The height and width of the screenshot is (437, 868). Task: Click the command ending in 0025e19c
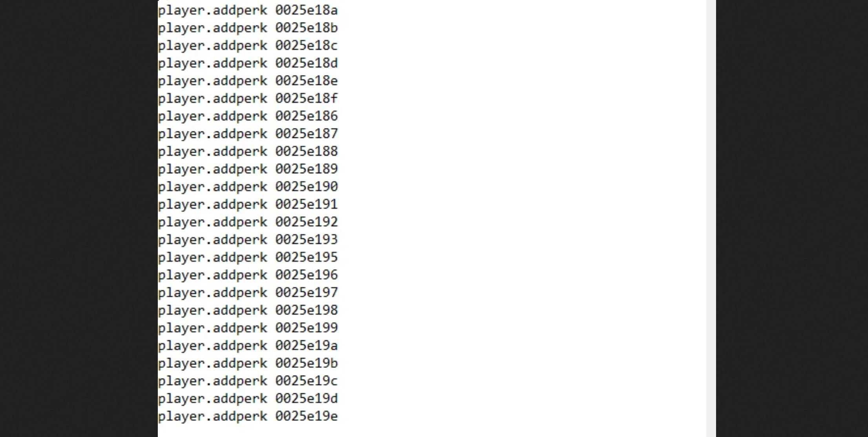(x=248, y=381)
